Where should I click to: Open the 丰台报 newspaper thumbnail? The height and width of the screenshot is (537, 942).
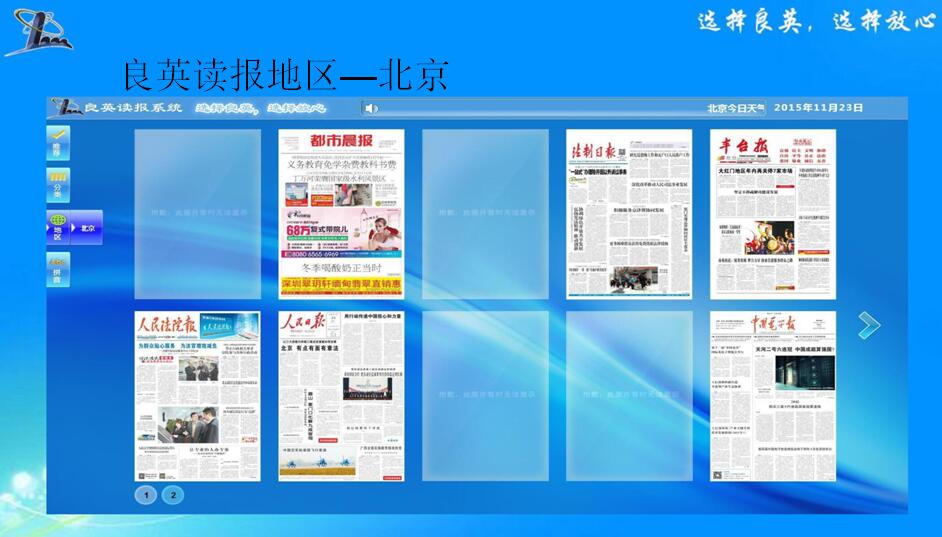[773, 213]
